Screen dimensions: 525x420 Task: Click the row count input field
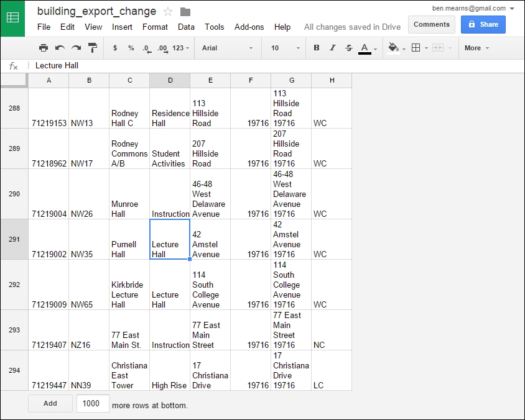(x=92, y=403)
